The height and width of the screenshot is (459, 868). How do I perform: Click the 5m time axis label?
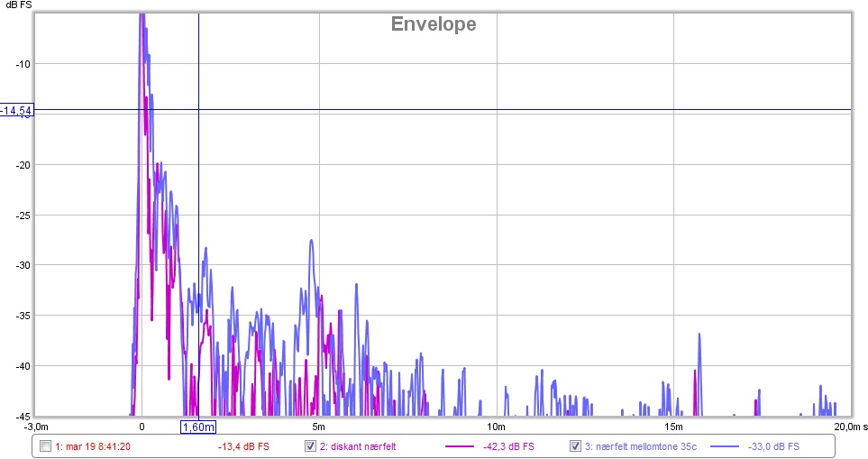tap(318, 427)
